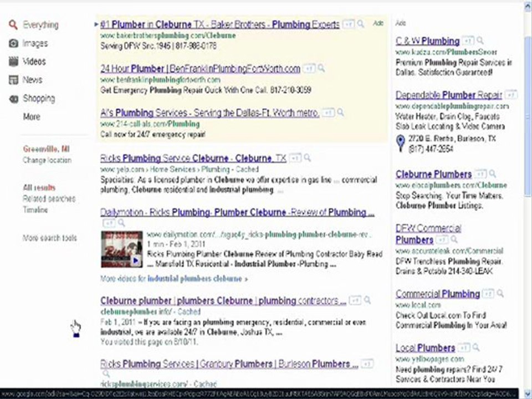The height and width of the screenshot is (399, 532).
Task: Click +1 button beside Local Plumbers ad
Action: pos(463,348)
